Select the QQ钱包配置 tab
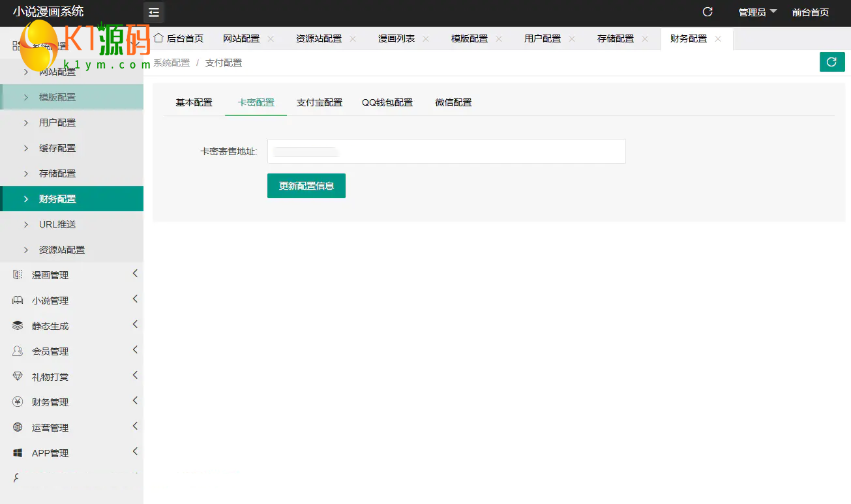 click(387, 102)
